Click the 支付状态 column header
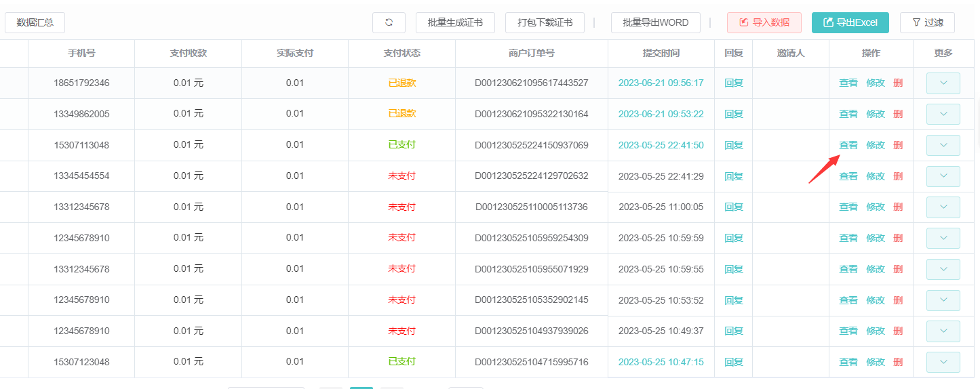The width and height of the screenshot is (980, 389). click(x=401, y=53)
